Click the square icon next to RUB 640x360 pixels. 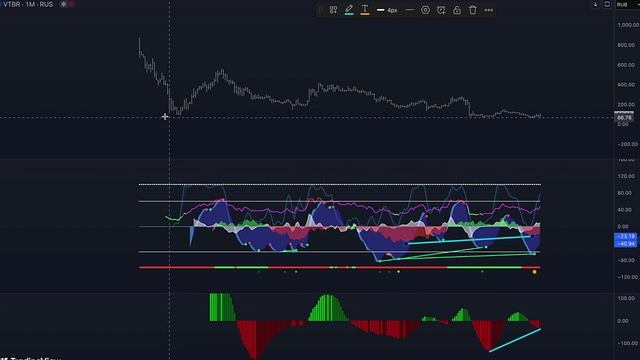(x=607, y=4)
